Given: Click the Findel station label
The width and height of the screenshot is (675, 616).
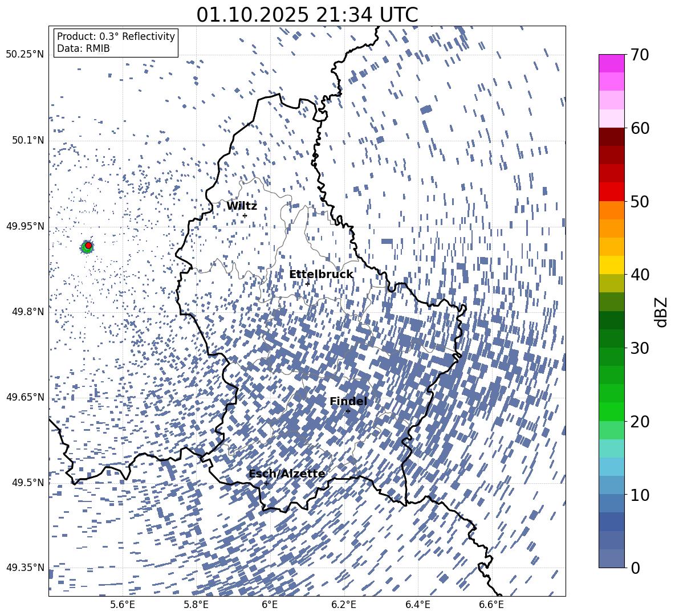Looking at the screenshot, I should 348,401.
